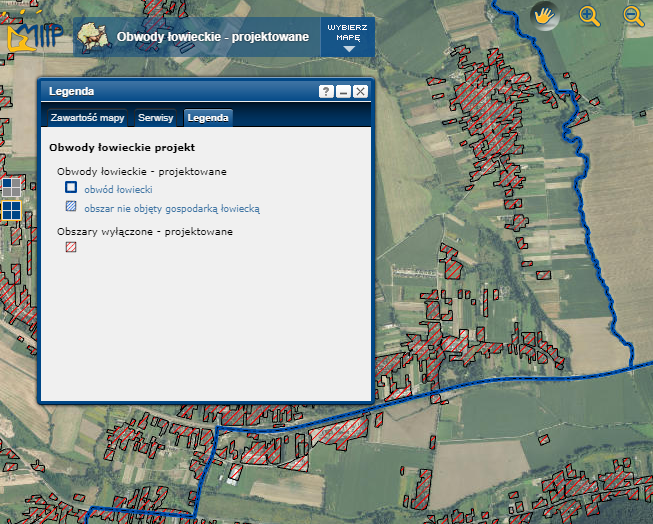Screen dimensions: 653x524
Task: Select the Legenda tab
Action: tap(208, 118)
